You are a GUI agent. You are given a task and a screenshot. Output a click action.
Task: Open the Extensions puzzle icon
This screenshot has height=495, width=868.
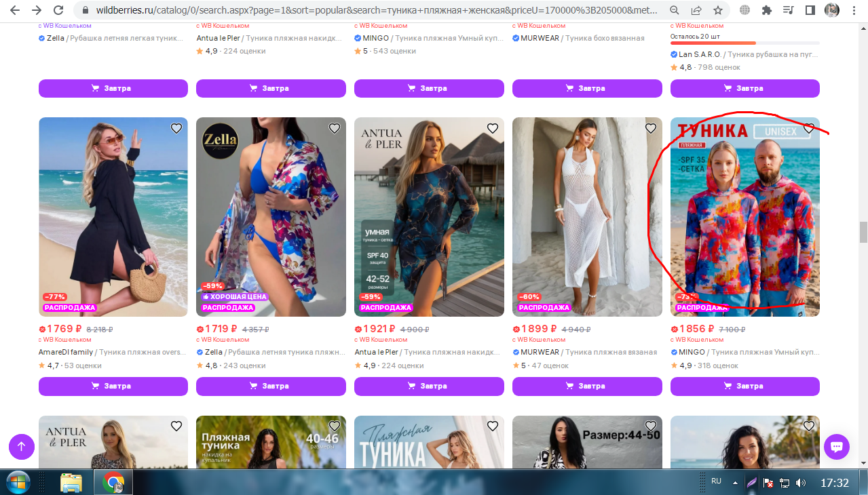[x=767, y=11]
